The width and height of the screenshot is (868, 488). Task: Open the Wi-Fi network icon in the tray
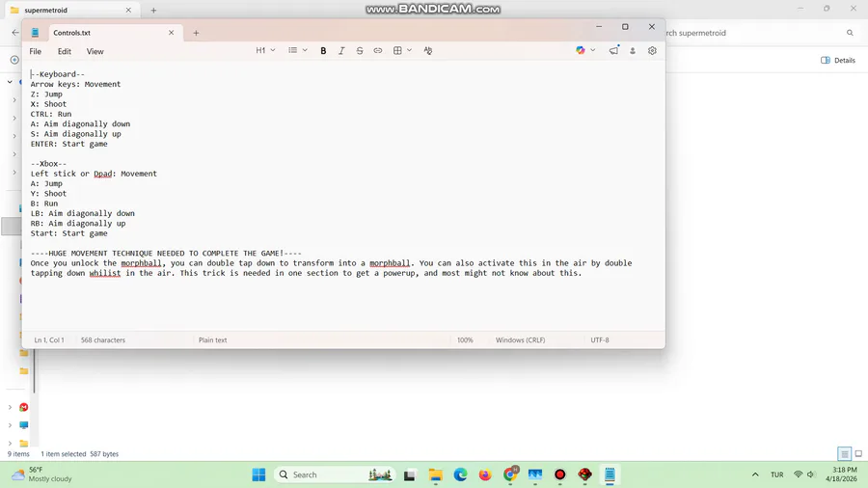[798, 474]
